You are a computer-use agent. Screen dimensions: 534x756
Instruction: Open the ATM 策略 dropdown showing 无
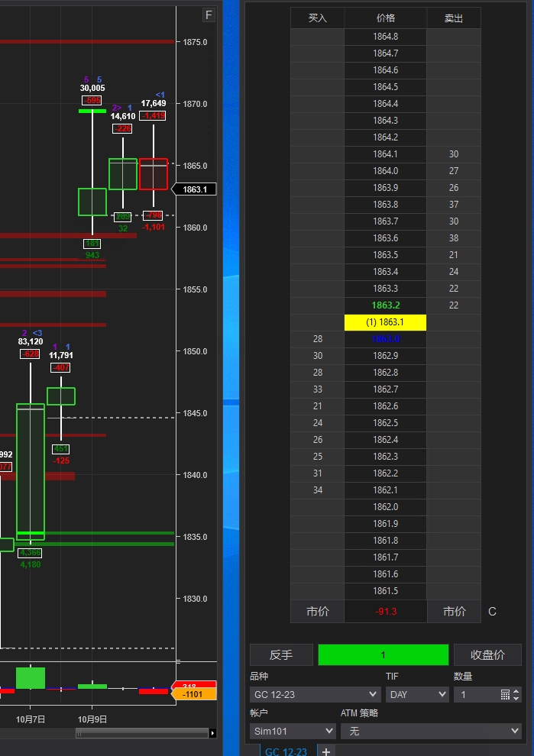(431, 731)
